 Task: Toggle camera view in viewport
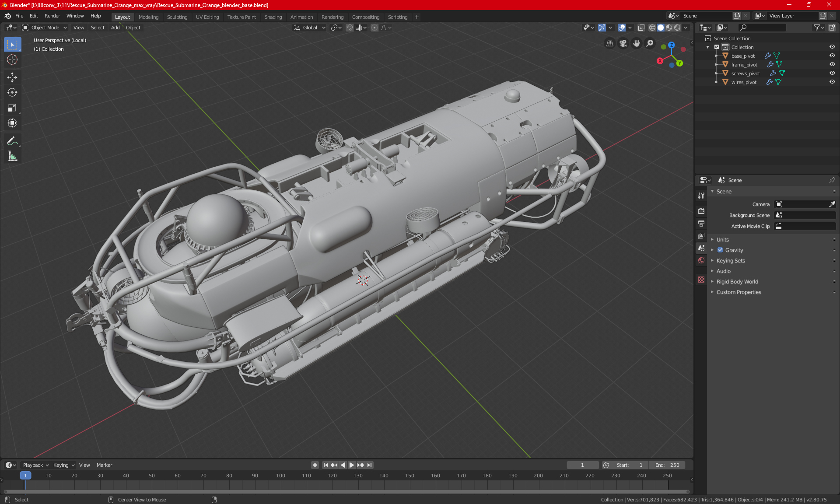tap(623, 43)
